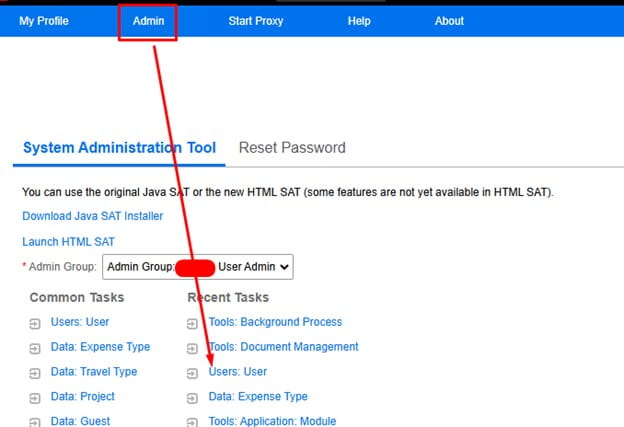Click arrow icon beside Data: Project
624x427 pixels.
pyautogui.click(x=35, y=398)
